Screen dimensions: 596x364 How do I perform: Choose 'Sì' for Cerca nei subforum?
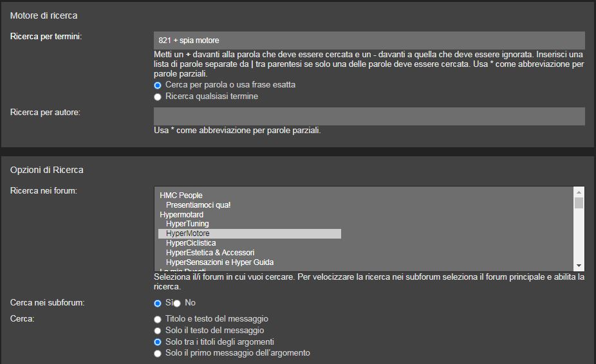pyautogui.click(x=158, y=303)
